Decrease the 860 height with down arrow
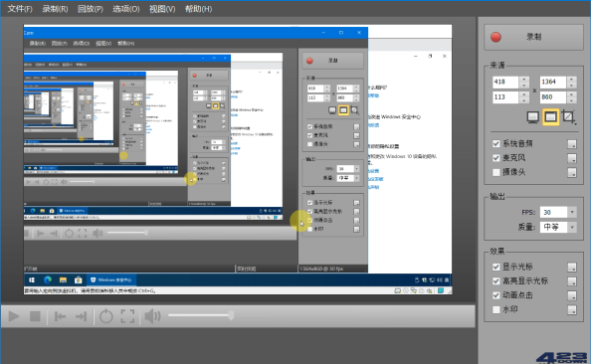Image resolution: width=591 pixels, height=364 pixels. coord(571,100)
